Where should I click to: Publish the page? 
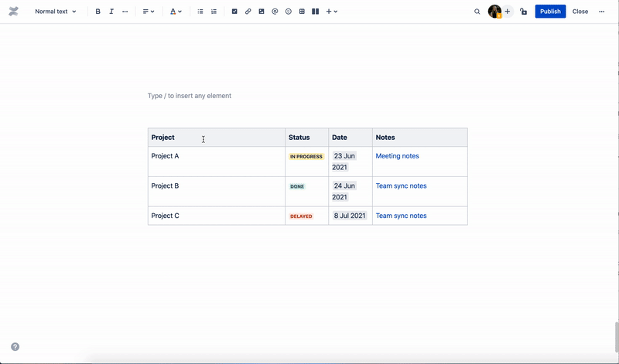[550, 12]
